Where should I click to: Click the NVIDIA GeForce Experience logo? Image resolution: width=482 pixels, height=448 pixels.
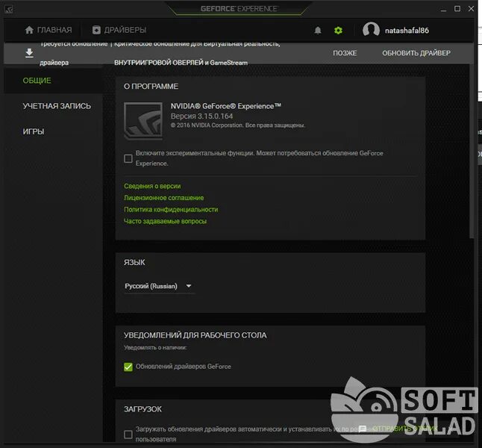(x=143, y=121)
